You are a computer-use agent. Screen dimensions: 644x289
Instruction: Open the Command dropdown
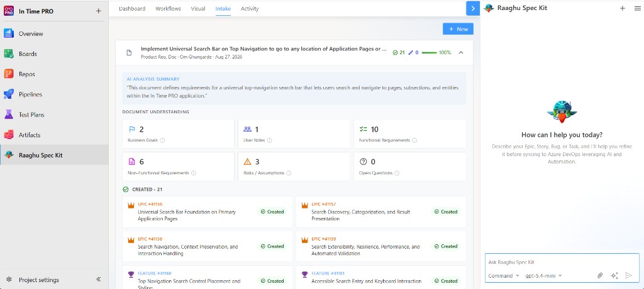click(x=504, y=276)
